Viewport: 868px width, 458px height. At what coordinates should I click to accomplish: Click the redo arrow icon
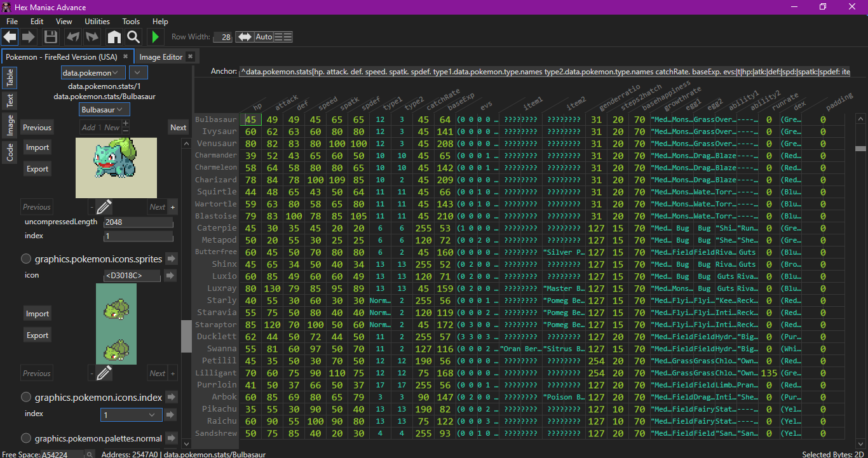pos(92,37)
